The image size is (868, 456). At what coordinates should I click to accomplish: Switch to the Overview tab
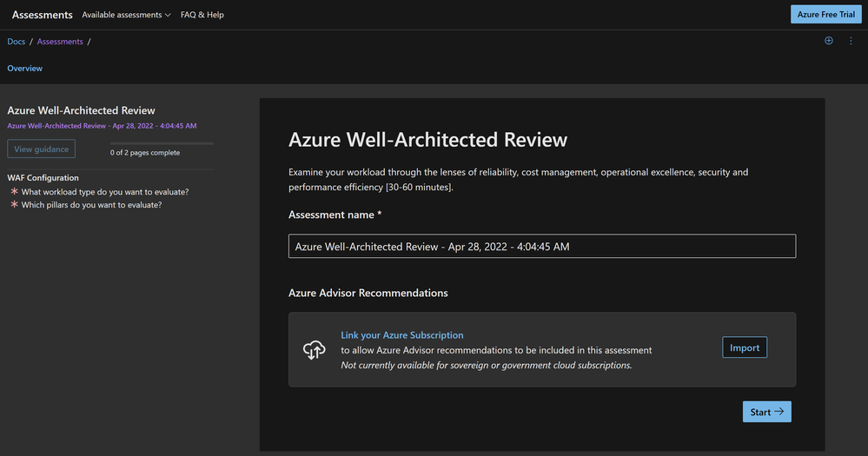(25, 68)
